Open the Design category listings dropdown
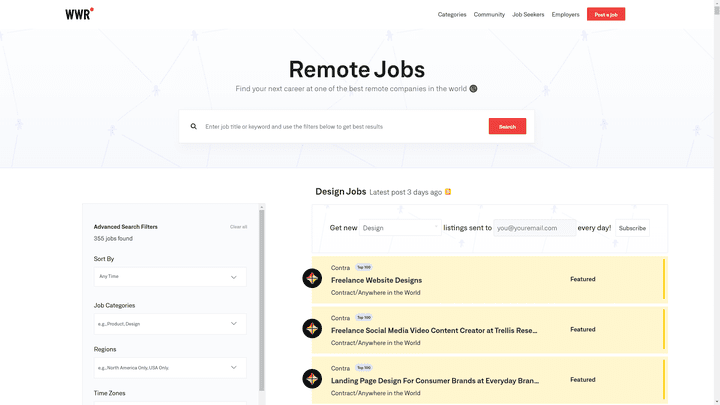Image resolution: width=720 pixels, height=405 pixels. pos(400,228)
